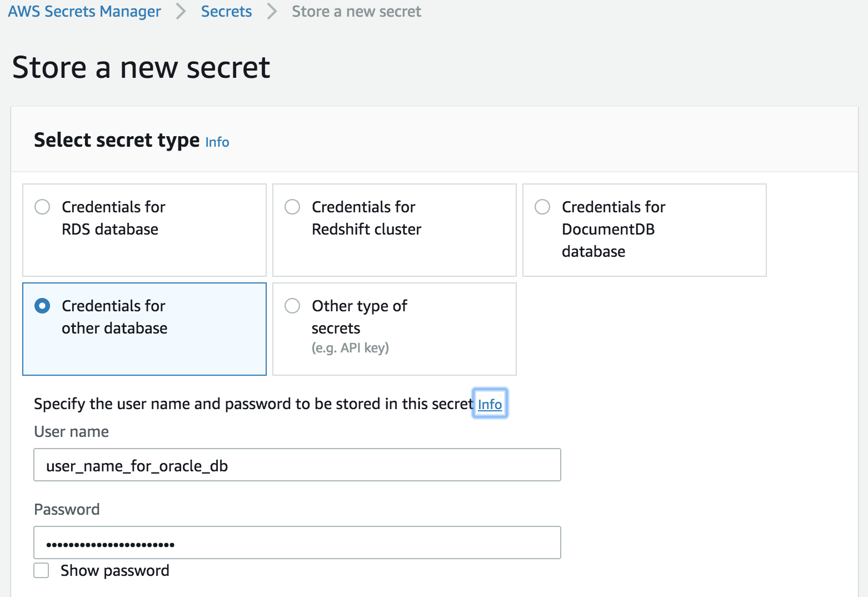
Task: Click the '(e.g. API key)' hint text
Action: [x=350, y=348]
